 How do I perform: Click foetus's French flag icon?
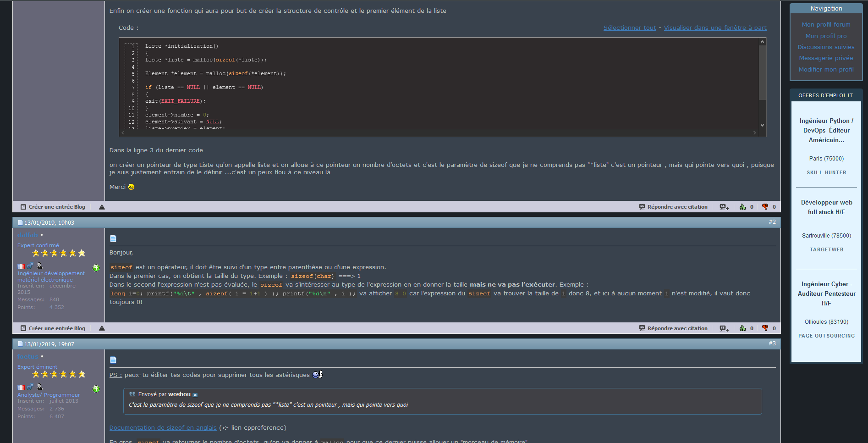point(21,388)
